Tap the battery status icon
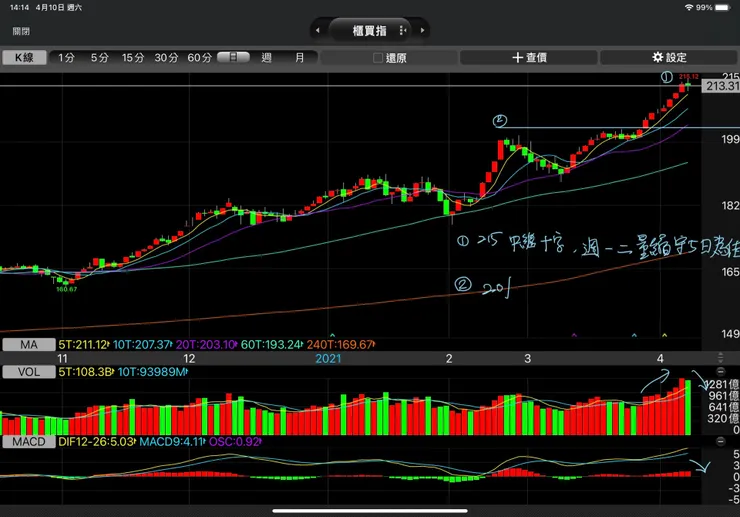This screenshot has width=740, height=517. (x=723, y=8)
